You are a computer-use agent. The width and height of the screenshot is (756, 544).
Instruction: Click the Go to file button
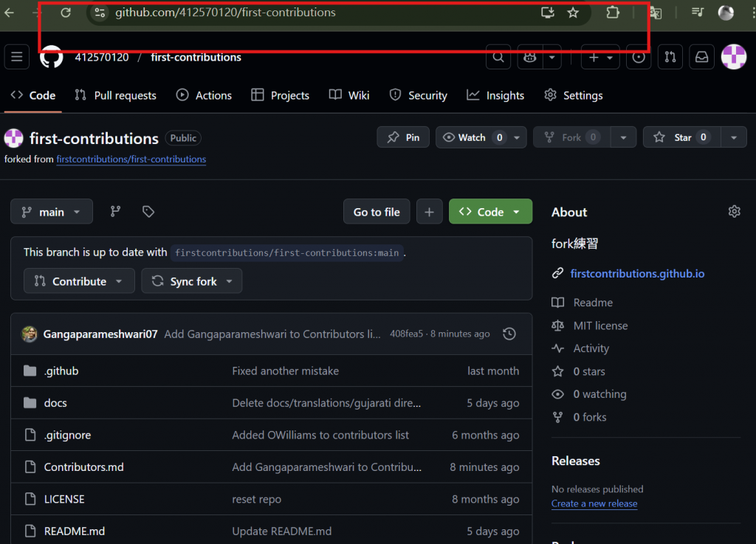(x=377, y=212)
